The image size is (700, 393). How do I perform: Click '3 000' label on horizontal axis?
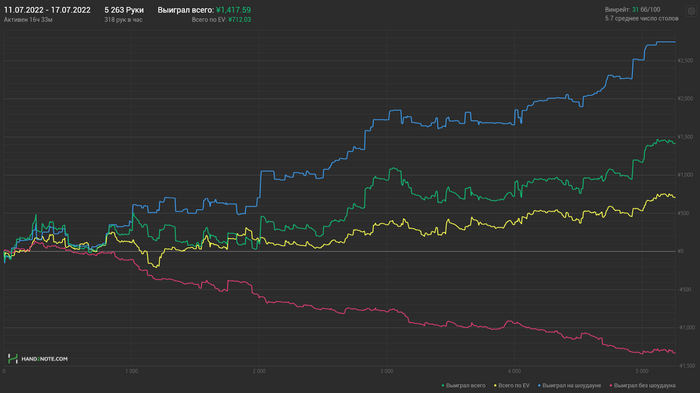point(387,371)
